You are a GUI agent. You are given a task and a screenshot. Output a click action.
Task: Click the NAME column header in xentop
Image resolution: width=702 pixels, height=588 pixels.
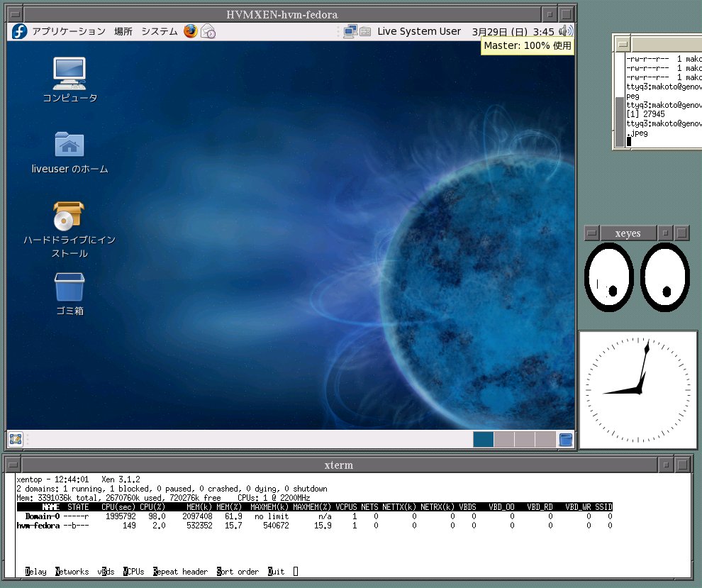(x=50, y=507)
